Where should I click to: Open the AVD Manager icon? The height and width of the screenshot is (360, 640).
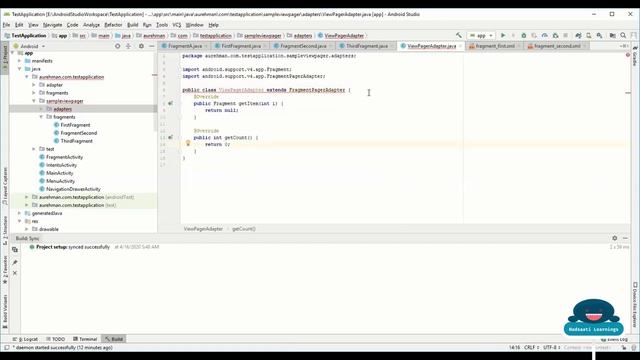pos(589,36)
